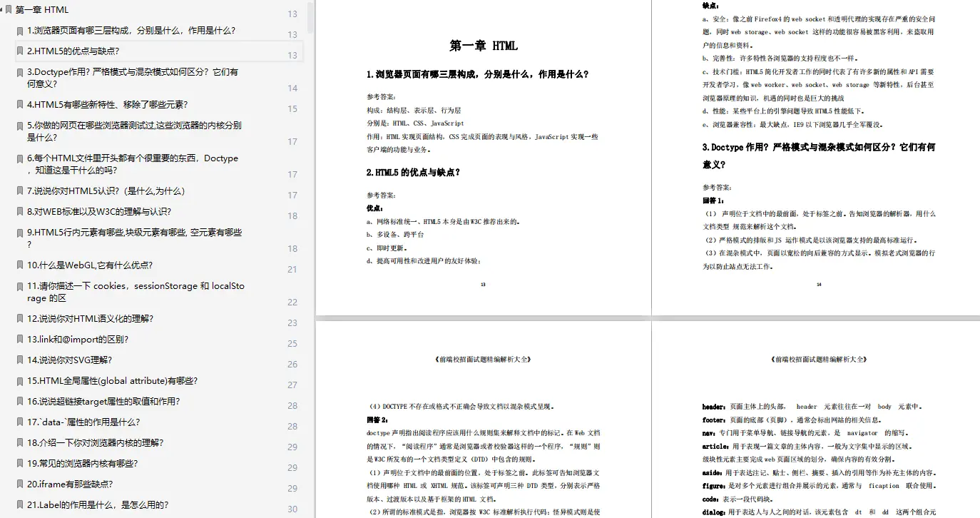
Task: Click the bookmark icon next to 14.说说你对SVG理解
Action: (20, 360)
